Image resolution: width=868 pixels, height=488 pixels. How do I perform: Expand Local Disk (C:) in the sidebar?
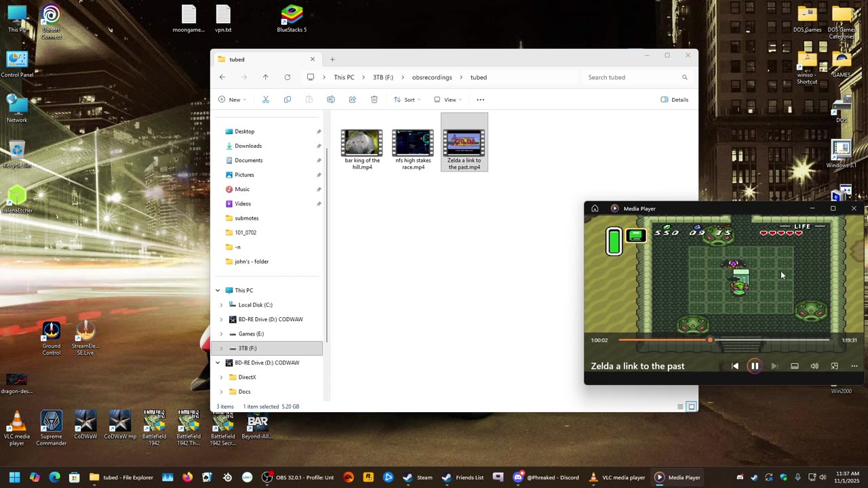point(221,305)
